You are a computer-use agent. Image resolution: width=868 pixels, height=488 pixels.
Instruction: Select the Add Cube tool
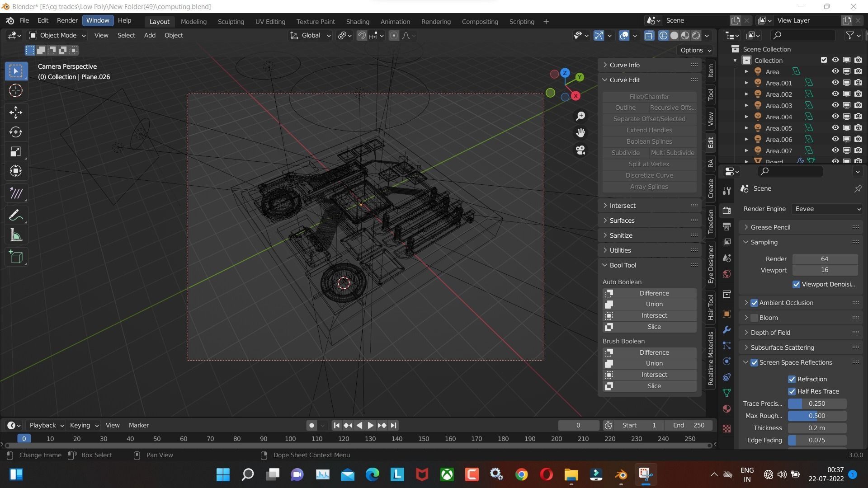click(16, 257)
